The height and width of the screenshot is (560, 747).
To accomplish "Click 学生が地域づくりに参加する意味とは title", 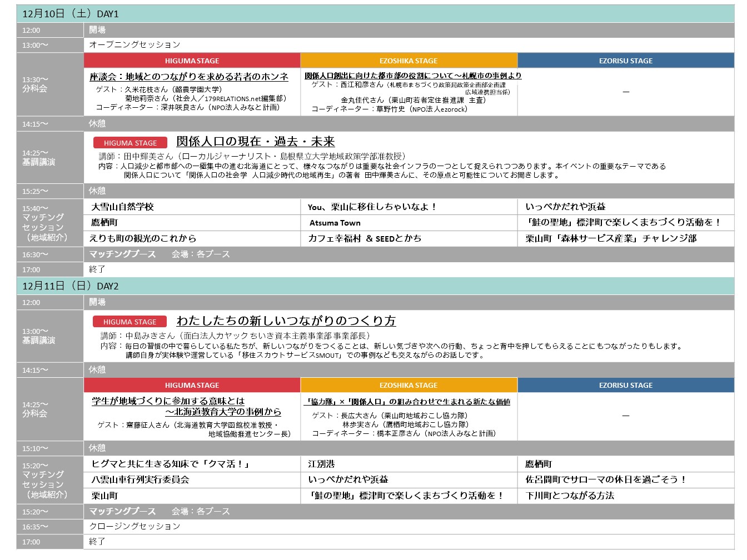I will click(168, 401).
